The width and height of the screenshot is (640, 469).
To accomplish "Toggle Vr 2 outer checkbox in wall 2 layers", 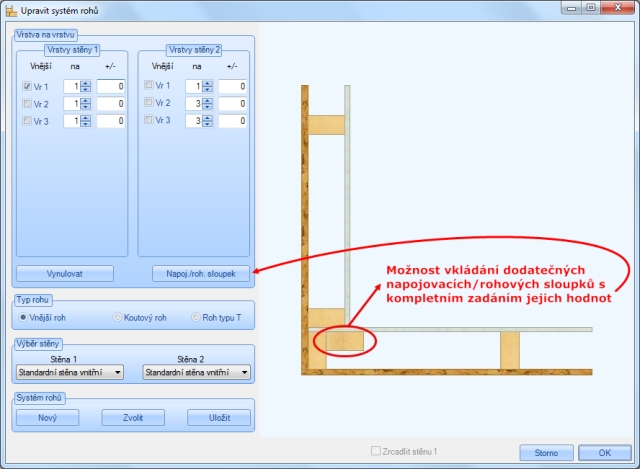I will [149, 102].
